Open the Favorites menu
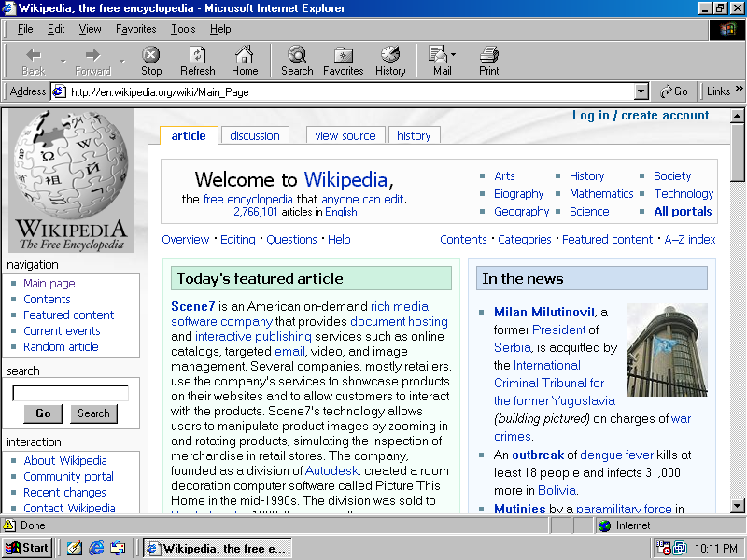Image resolution: width=747 pixels, height=560 pixels. click(x=136, y=29)
